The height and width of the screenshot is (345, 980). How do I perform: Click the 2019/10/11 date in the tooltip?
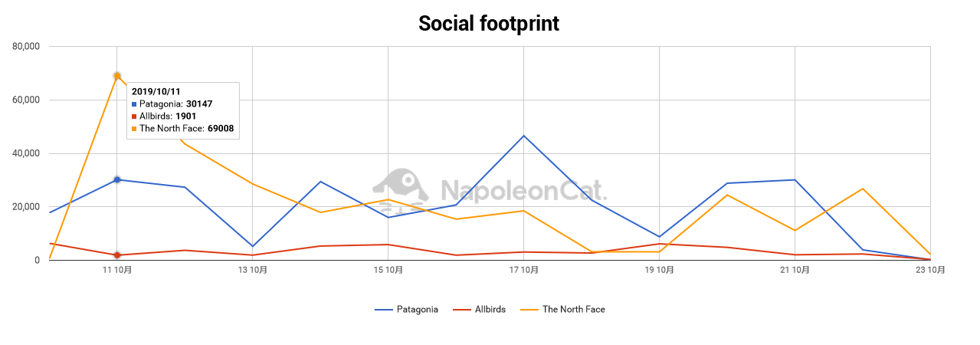pos(156,91)
